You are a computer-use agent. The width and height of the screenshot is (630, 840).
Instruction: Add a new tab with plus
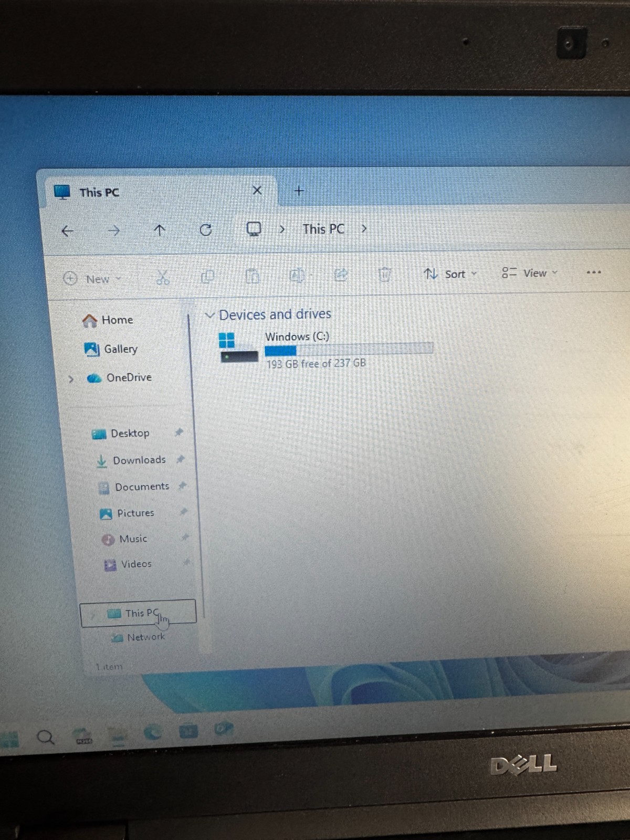[299, 191]
